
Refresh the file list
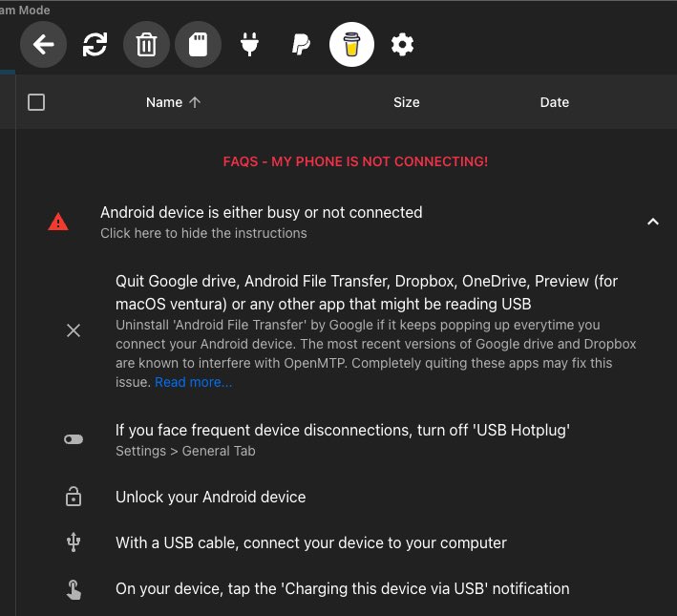click(x=95, y=45)
